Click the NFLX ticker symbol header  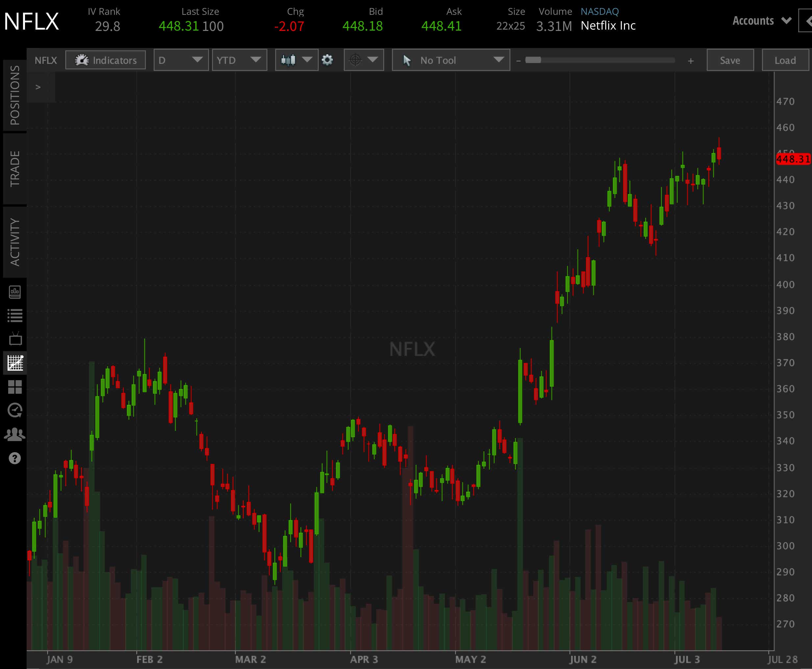tap(32, 22)
